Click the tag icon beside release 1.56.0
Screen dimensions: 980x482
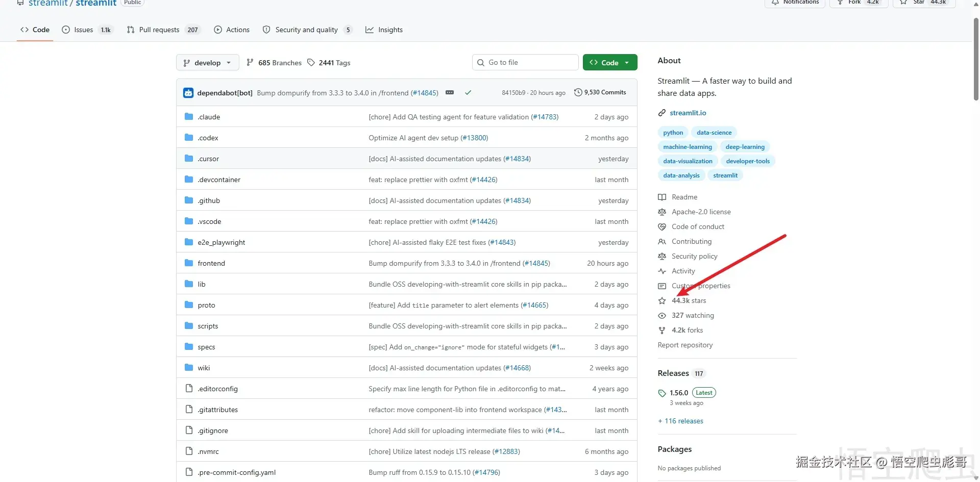(x=662, y=393)
